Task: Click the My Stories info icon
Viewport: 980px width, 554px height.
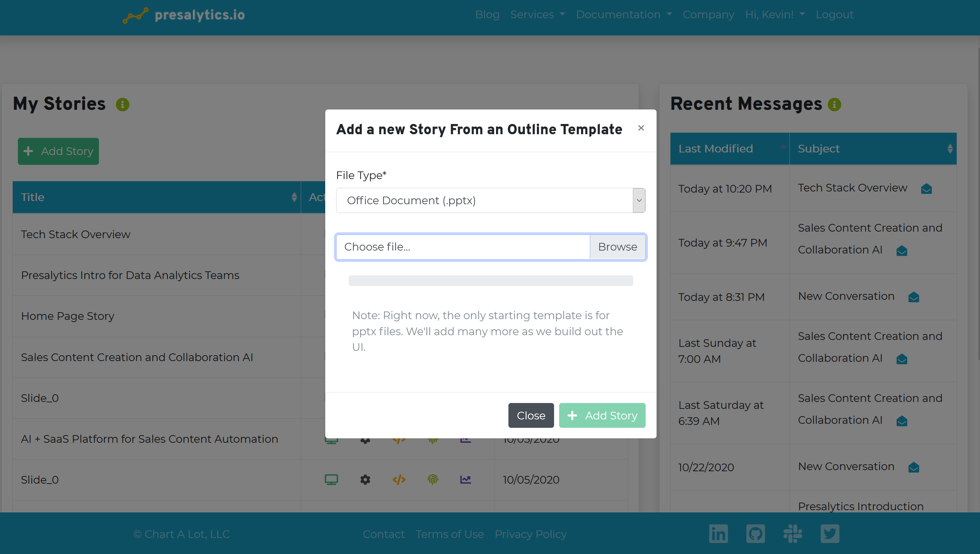Action: (x=123, y=104)
